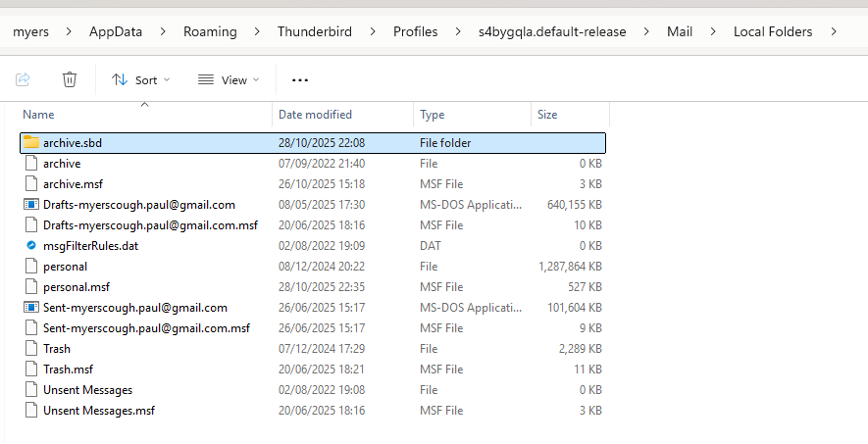This screenshot has width=868, height=444.
Task: Expand the chevron after Local Folders
Action: tap(834, 32)
